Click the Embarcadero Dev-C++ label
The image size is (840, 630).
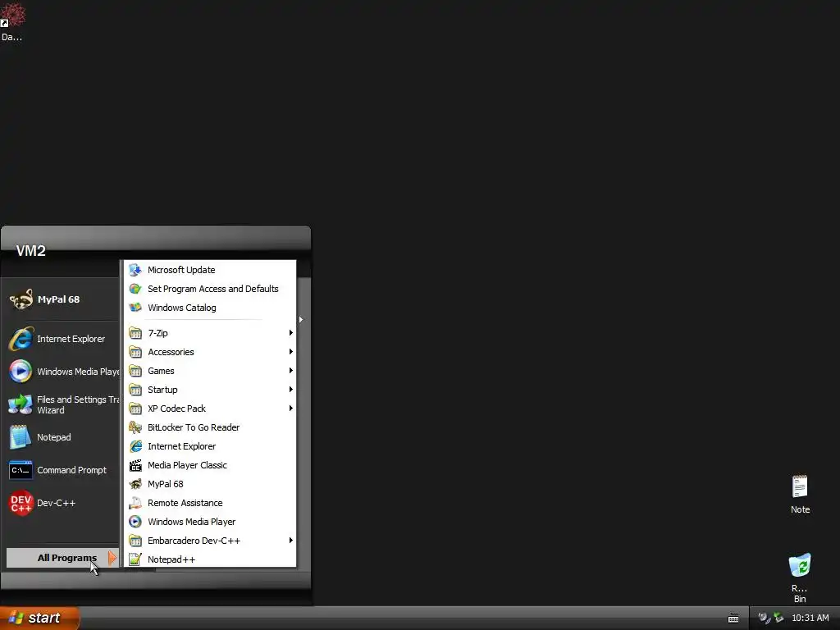(194, 541)
